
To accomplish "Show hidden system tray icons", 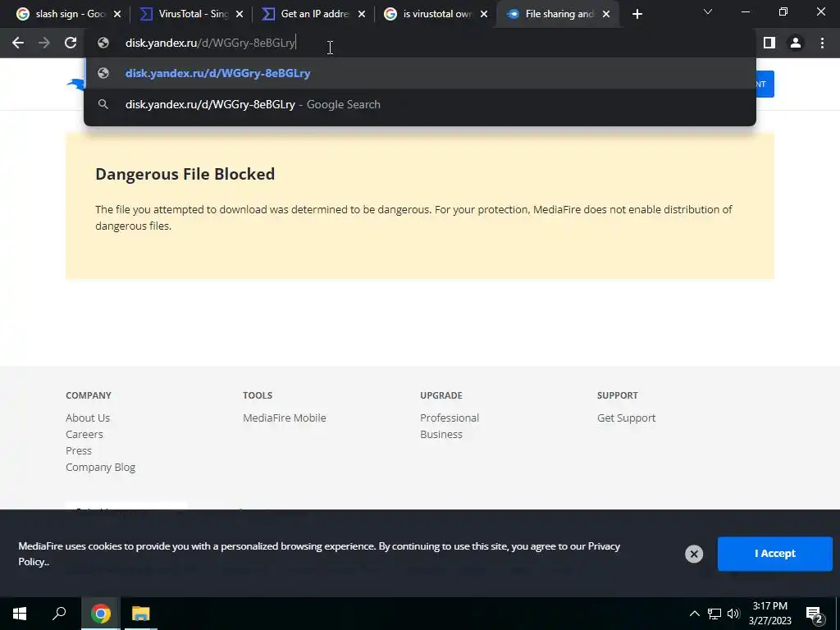I will tap(694, 614).
